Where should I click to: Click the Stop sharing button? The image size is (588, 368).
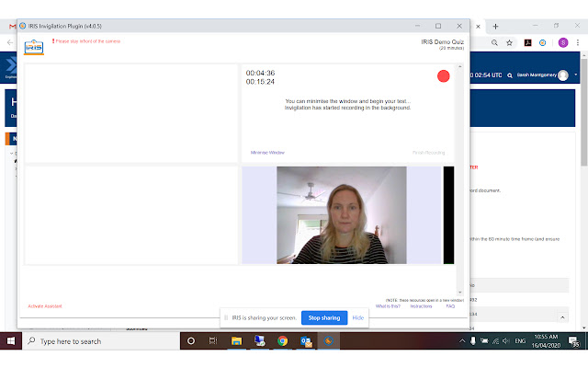click(x=324, y=317)
